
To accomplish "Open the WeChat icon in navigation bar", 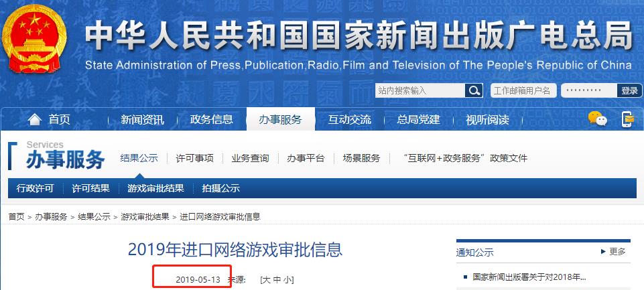I will (x=597, y=119).
